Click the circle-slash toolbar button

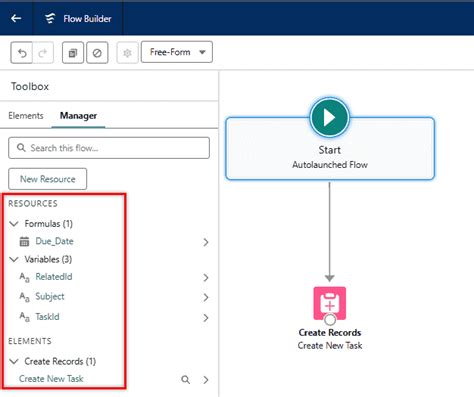97,53
